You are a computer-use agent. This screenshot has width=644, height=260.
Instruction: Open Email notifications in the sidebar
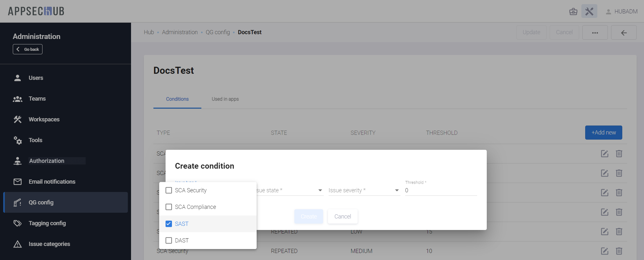[52, 182]
